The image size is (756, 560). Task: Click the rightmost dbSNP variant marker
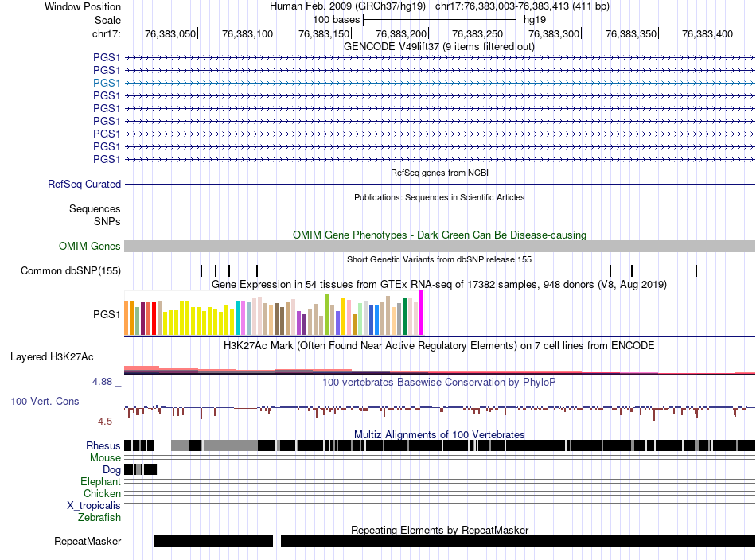[696, 270]
